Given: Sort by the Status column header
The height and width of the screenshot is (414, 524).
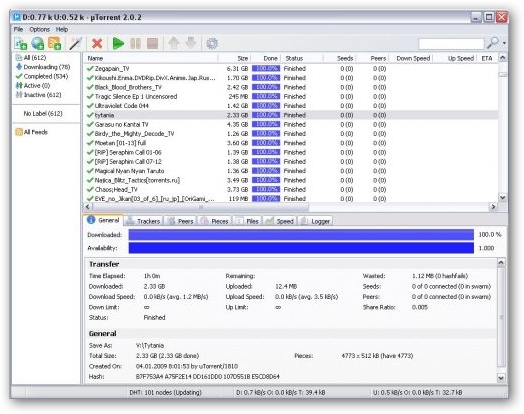Looking at the screenshot, I should [x=302, y=58].
